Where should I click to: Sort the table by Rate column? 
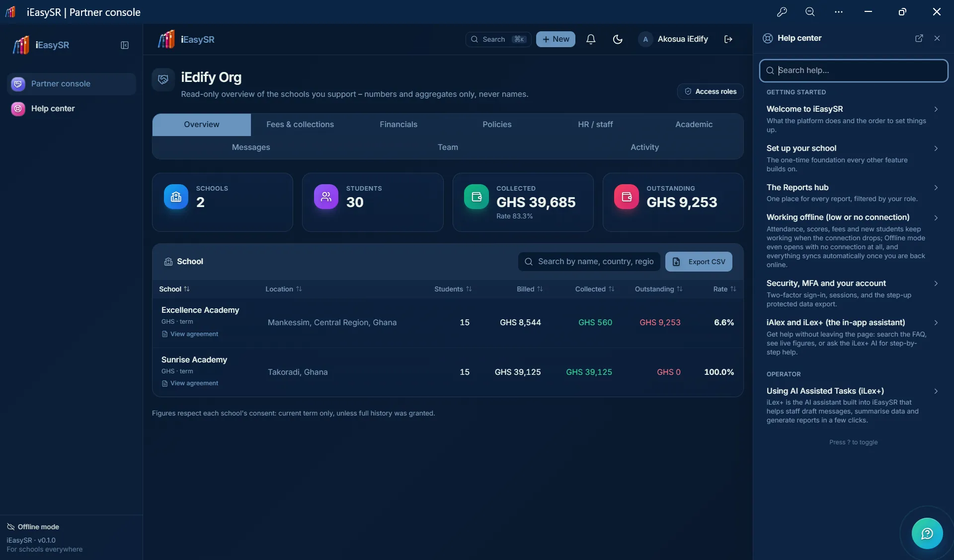click(x=725, y=289)
